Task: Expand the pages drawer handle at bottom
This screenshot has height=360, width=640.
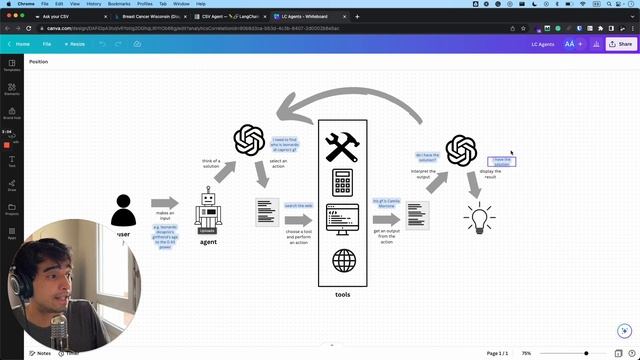Action: [x=332, y=345]
